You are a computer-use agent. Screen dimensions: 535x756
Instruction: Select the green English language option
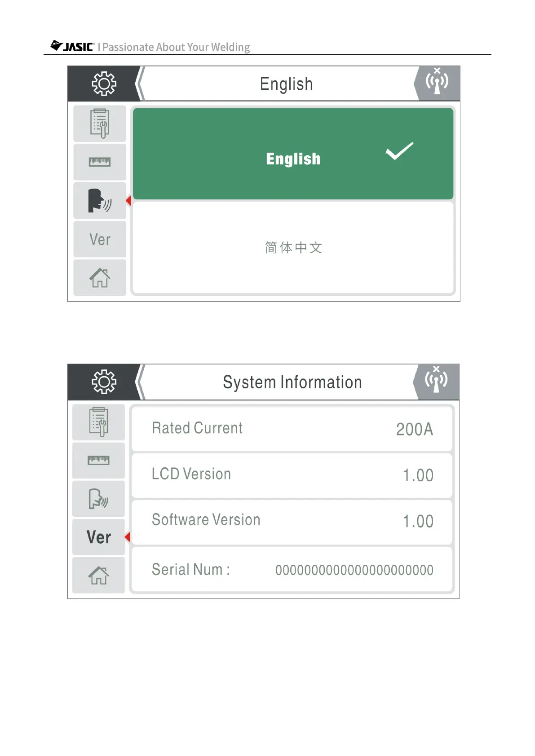293,154
